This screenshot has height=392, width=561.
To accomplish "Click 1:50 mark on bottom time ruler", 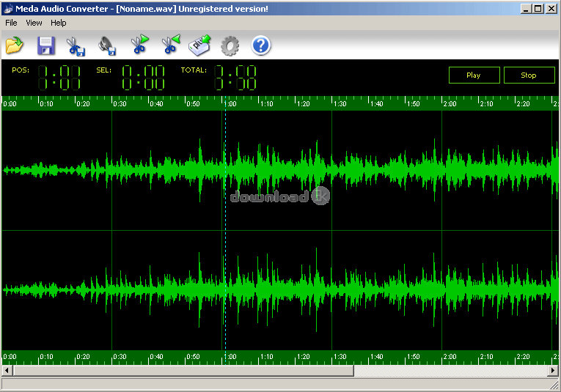I will [x=414, y=357].
